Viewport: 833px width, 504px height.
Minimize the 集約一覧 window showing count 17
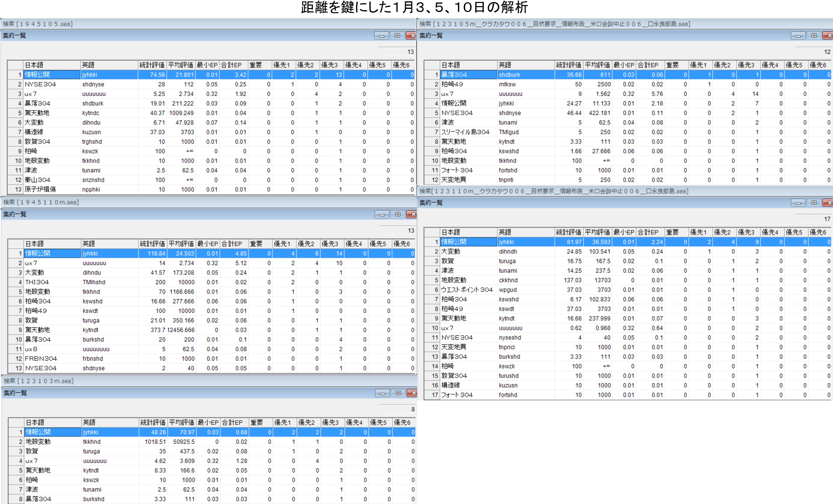click(x=798, y=203)
